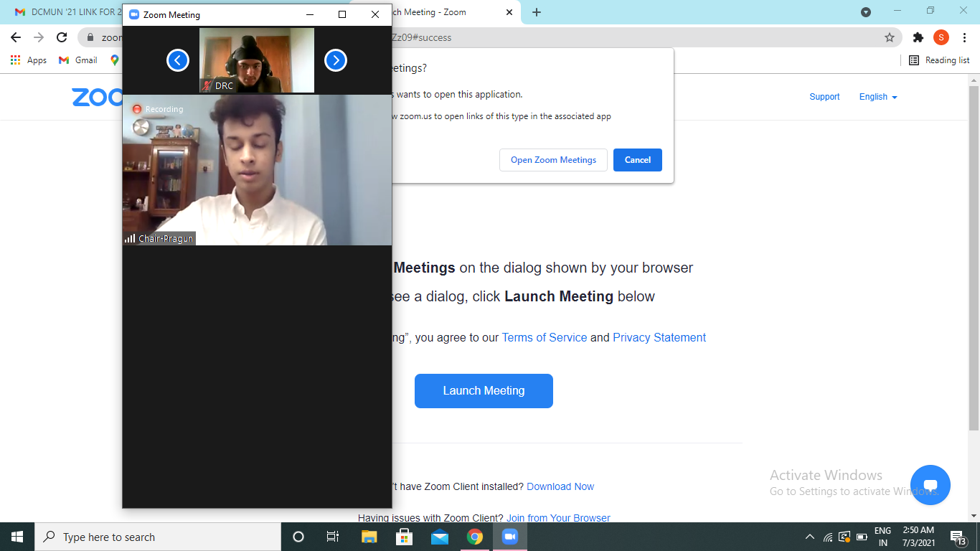
Task: Click the muted microphone icon beside DRC
Action: pyautogui.click(x=207, y=86)
